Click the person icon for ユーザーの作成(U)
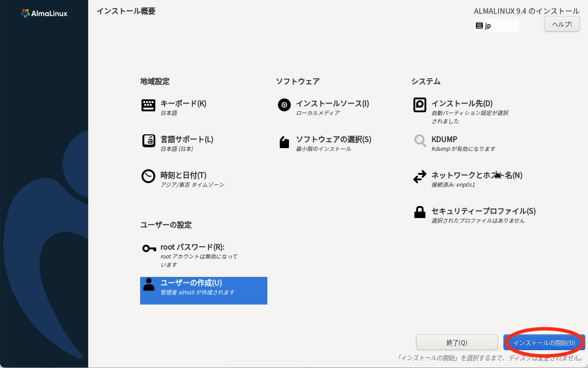The width and height of the screenshot is (588, 368). (x=149, y=284)
